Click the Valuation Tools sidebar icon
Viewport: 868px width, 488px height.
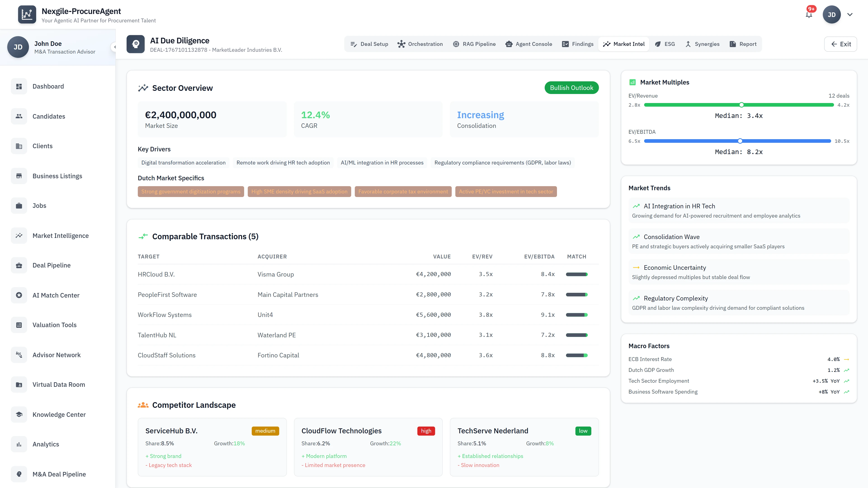tap(19, 325)
